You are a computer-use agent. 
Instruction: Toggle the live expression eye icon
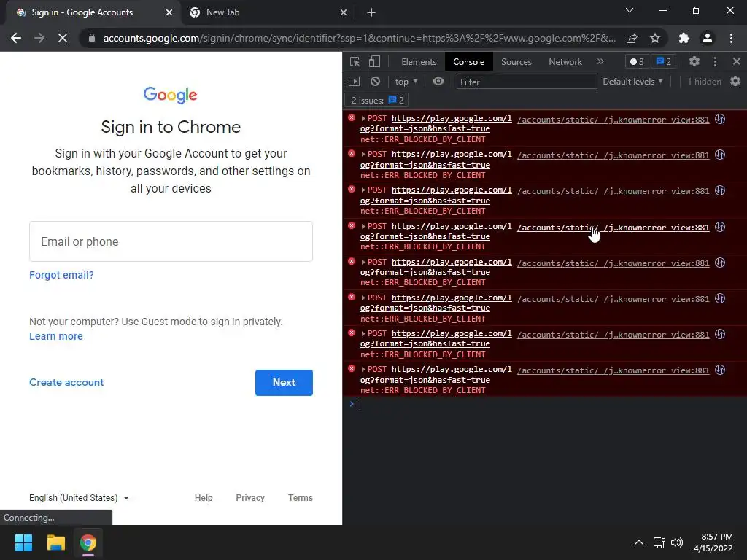[438, 82]
